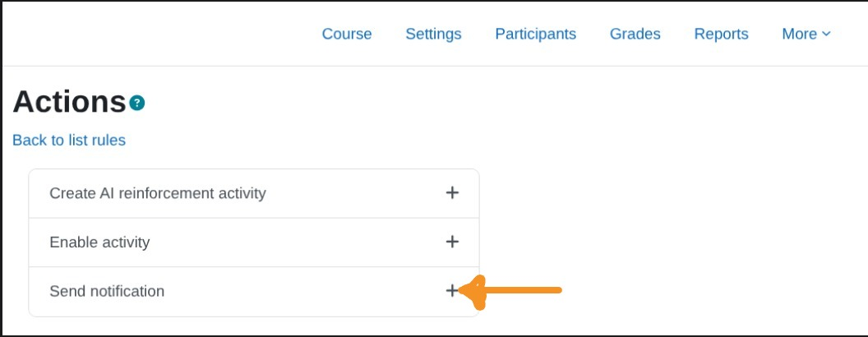
Task: Open the More navigation dropdown label
Action: click(799, 34)
